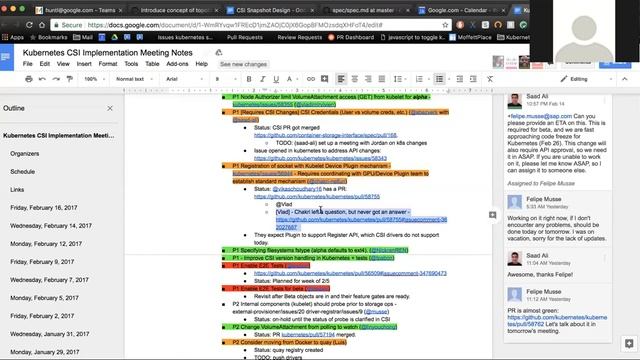The image size is (640, 360).
Task: Increase the indent
Action: (x=473, y=79)
